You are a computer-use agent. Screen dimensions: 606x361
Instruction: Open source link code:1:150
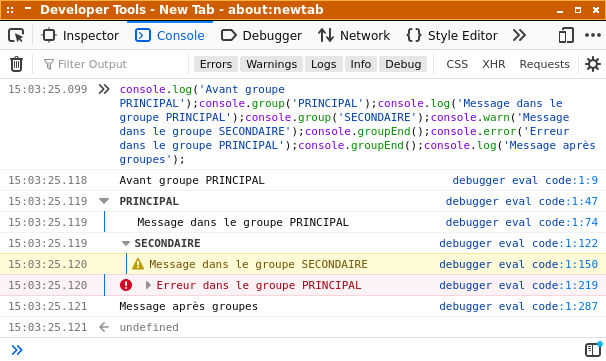[x=518, y=264]
